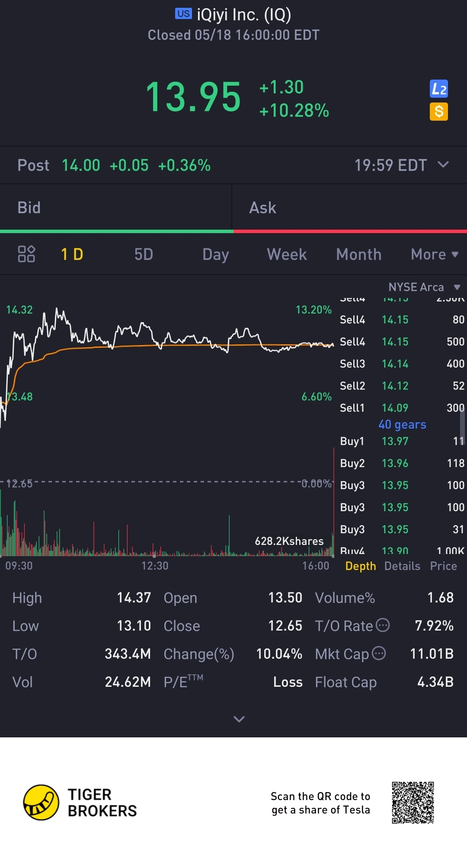Tap the +10.28% change value

click(294, 111)
